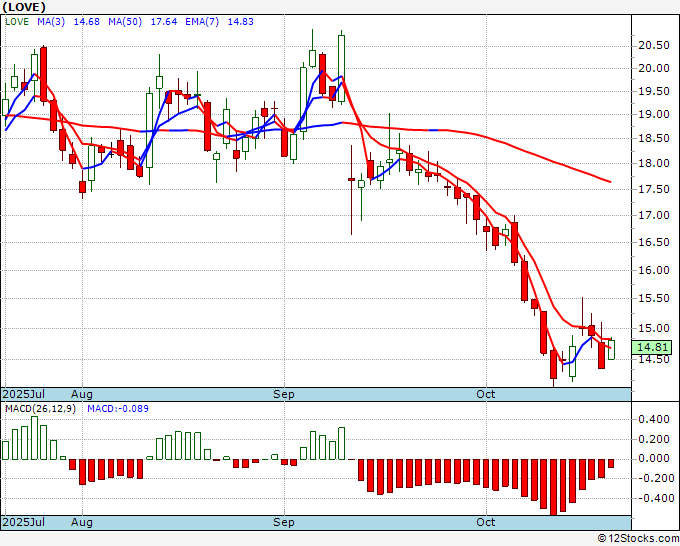Click Oct on MACD time axis
680x546 pixels.
(x=486, y=522)
